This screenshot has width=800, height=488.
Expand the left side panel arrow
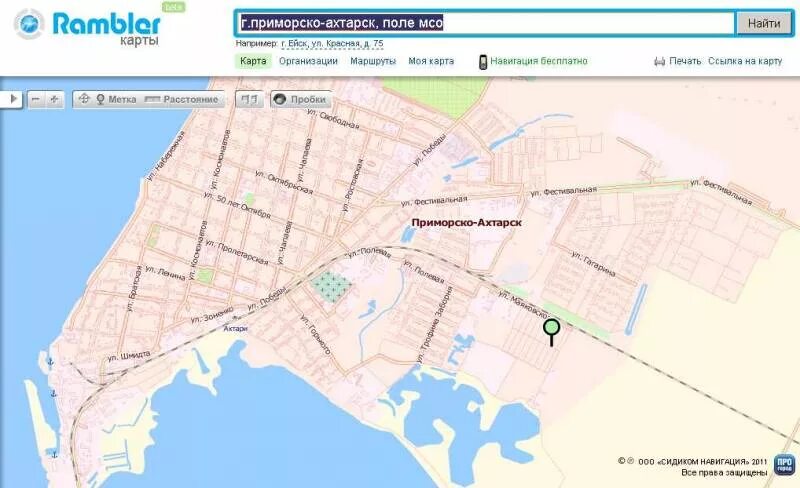point(11,100)
